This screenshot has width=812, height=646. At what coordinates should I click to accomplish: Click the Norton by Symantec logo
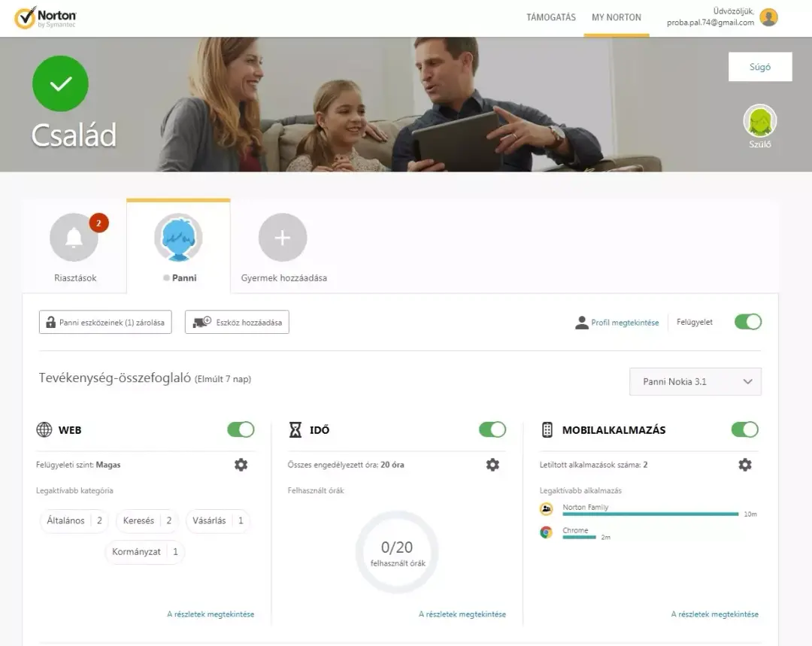45,17
